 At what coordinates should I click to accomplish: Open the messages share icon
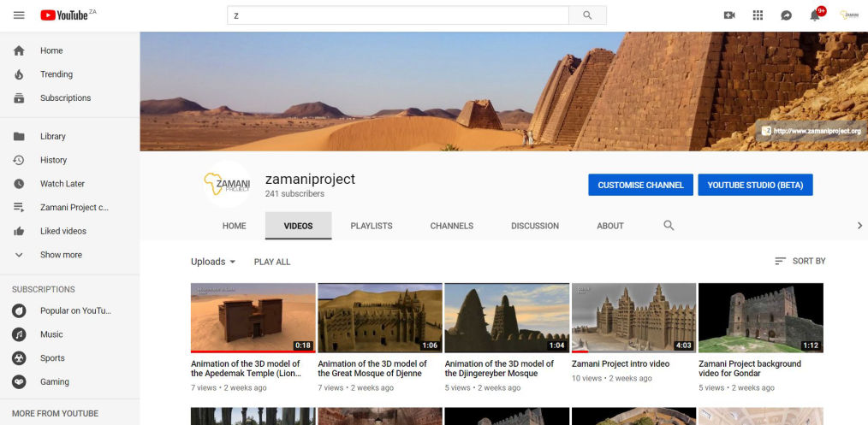click(x=787, y=15)
